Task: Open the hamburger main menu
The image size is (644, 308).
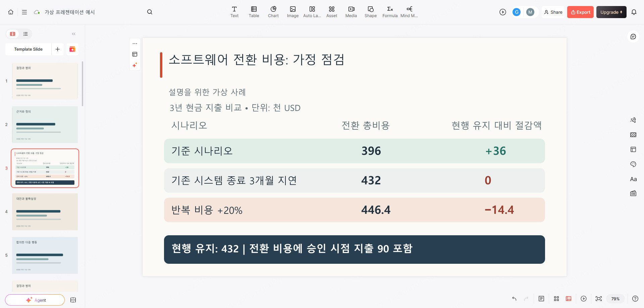Action: (x=24, y=12)
